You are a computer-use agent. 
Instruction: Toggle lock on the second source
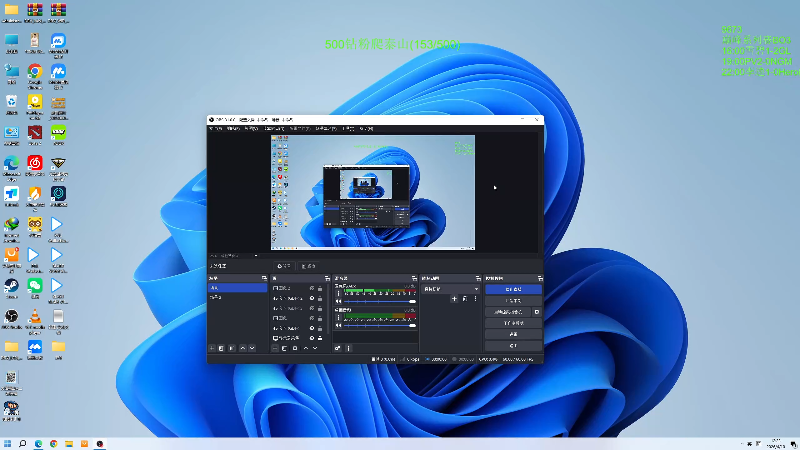pos(320,298)
